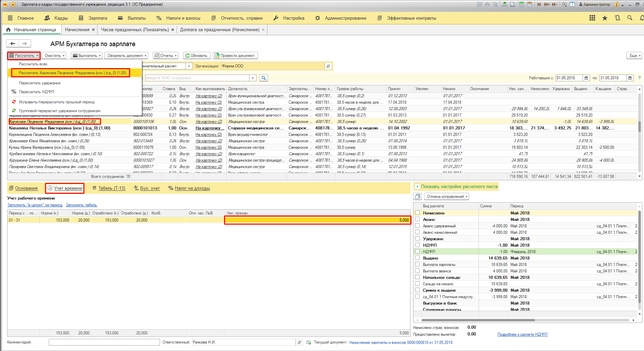The height and width of the screenshot is (351, 644).
Task: Click the Заполнить табель link
Action: (x=81, y=205)
